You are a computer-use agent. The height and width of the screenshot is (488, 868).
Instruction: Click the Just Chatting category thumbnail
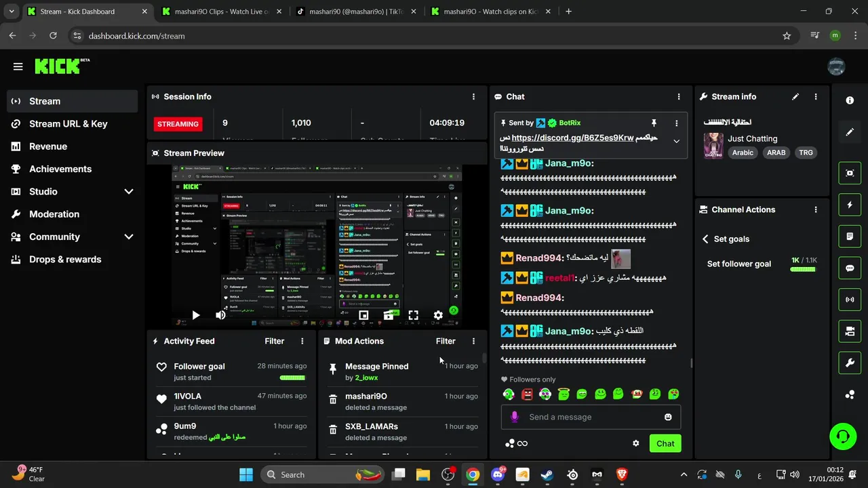[713, 146]
